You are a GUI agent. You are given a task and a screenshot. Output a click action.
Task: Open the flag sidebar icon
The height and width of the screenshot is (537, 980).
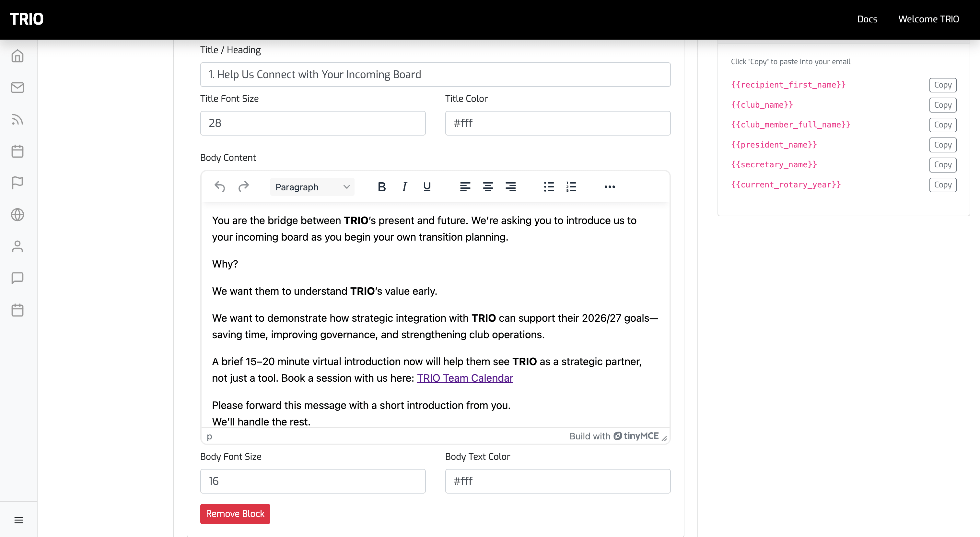coord(17,183)
